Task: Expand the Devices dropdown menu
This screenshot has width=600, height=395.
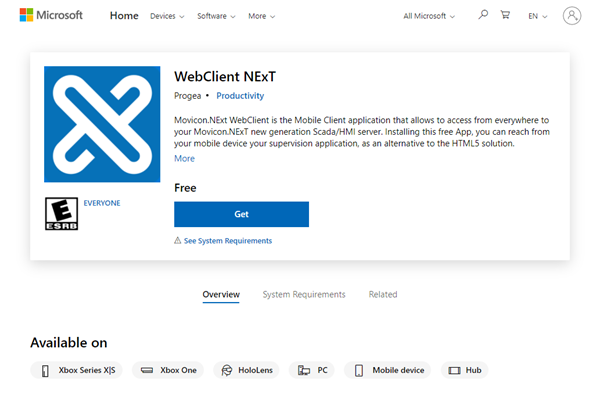Action: 167,16
